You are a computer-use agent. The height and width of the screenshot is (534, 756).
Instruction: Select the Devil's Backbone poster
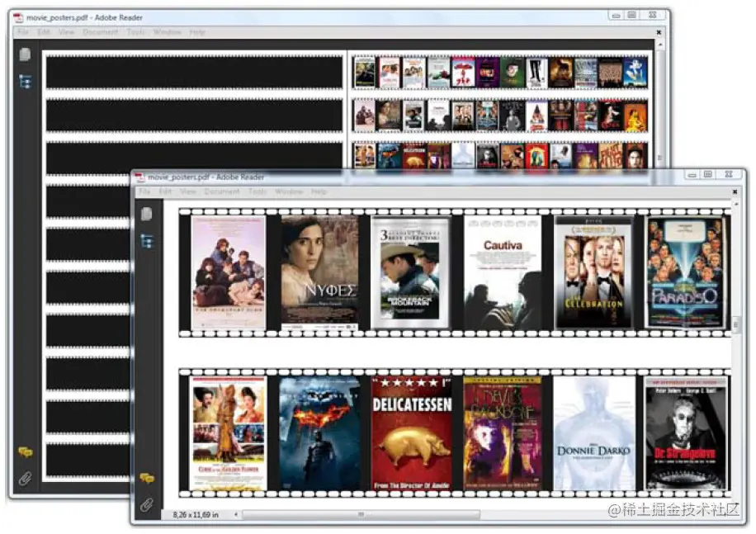(503, 433)
